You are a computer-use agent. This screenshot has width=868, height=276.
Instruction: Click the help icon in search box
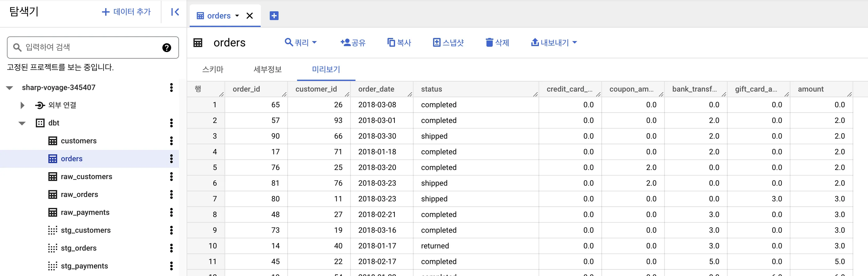pyautogui.click(x=166, y=47)
